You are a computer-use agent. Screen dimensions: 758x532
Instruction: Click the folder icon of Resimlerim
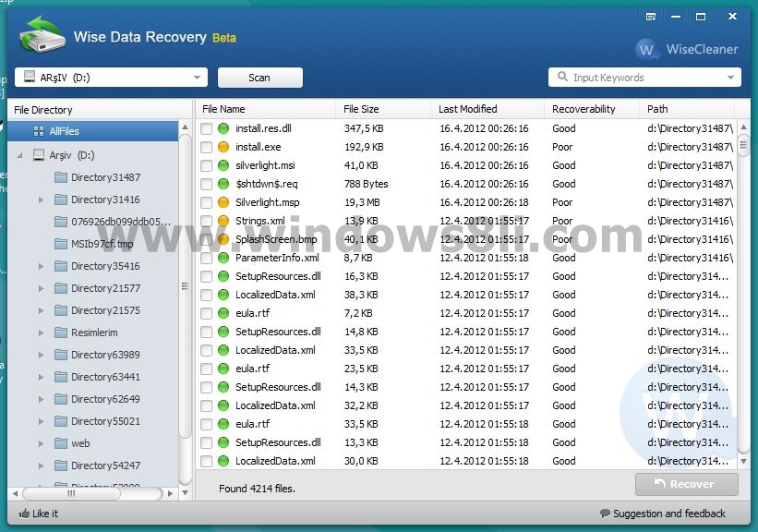(61, 332)
